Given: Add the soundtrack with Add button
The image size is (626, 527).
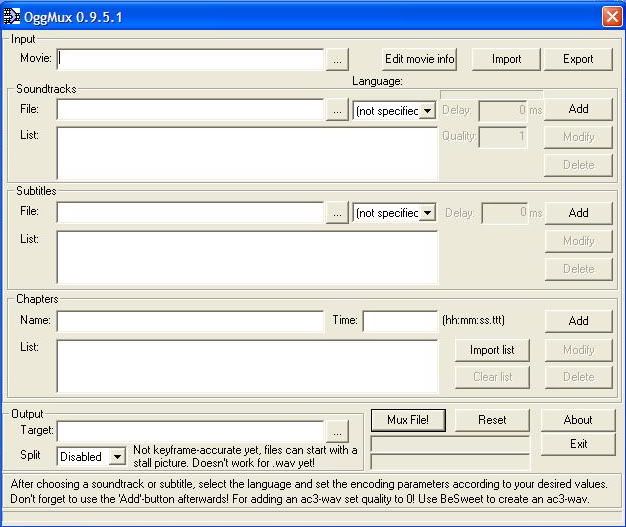Looking at the screenshot, I should point(578,109).
